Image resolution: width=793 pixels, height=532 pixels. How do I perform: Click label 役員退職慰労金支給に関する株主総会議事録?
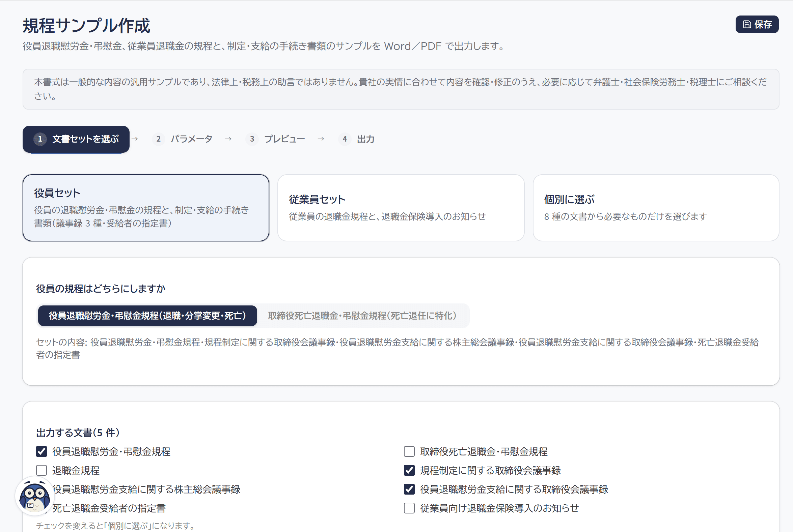146,489
